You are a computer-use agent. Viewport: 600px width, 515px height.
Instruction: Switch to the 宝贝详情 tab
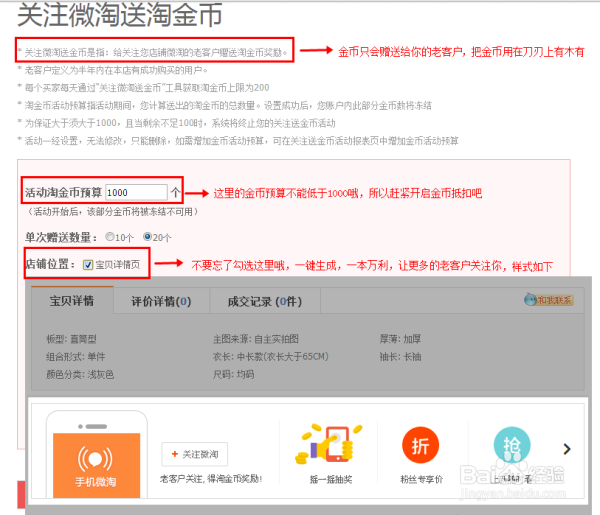[x=72, y=301]
